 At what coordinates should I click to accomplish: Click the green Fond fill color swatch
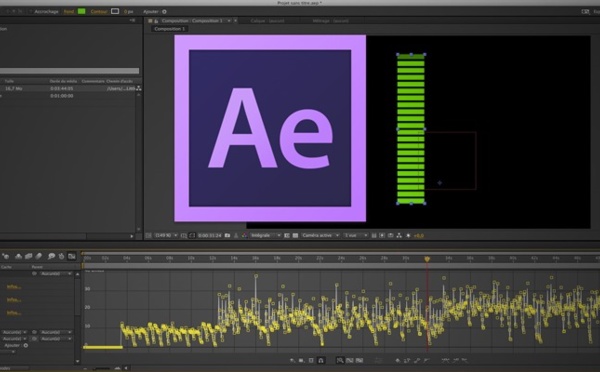pyautogui.click(x=82, y=11)
